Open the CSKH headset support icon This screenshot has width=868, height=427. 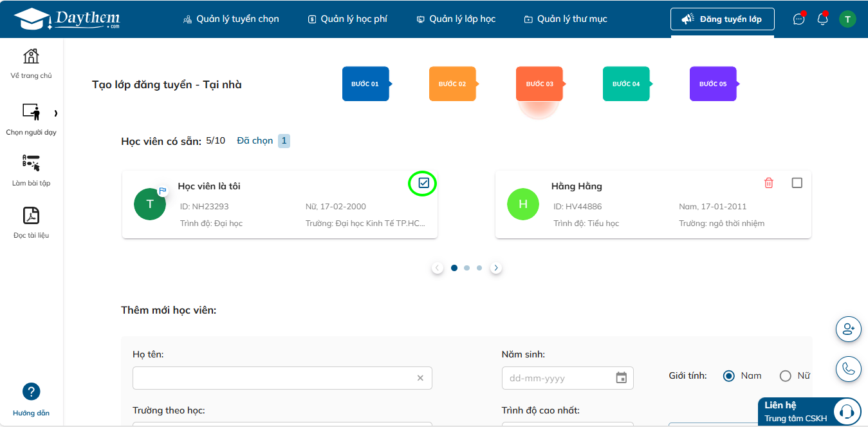(847, 411)
